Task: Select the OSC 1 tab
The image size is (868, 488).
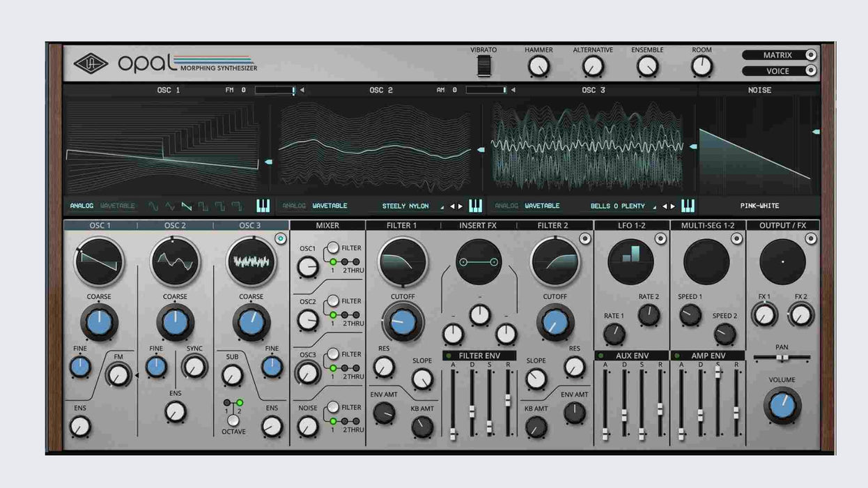Action: click(x=100, y=225)
